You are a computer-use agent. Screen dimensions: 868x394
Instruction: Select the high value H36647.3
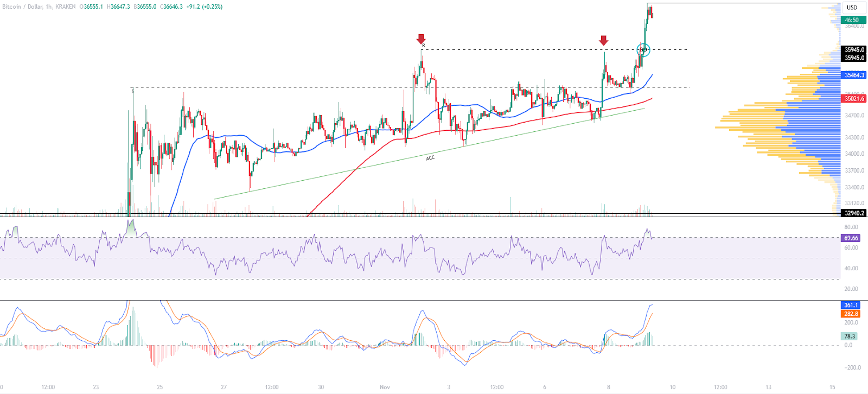tap(118, 7)
